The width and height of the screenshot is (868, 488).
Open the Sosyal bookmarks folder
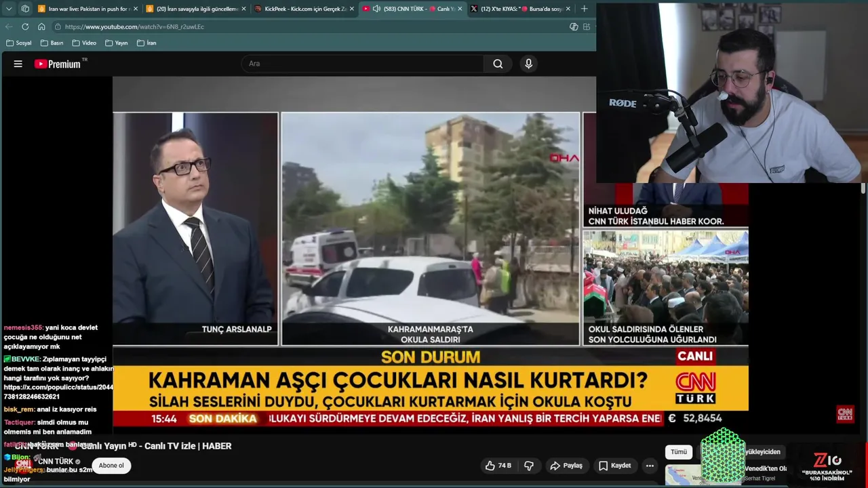tap(18, 43)
